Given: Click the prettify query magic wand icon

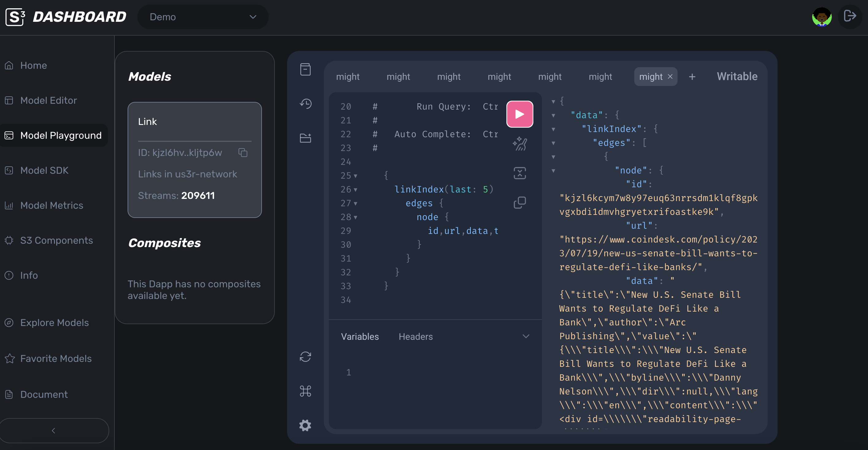Looking at the screenshot, I should click(519, 144).
